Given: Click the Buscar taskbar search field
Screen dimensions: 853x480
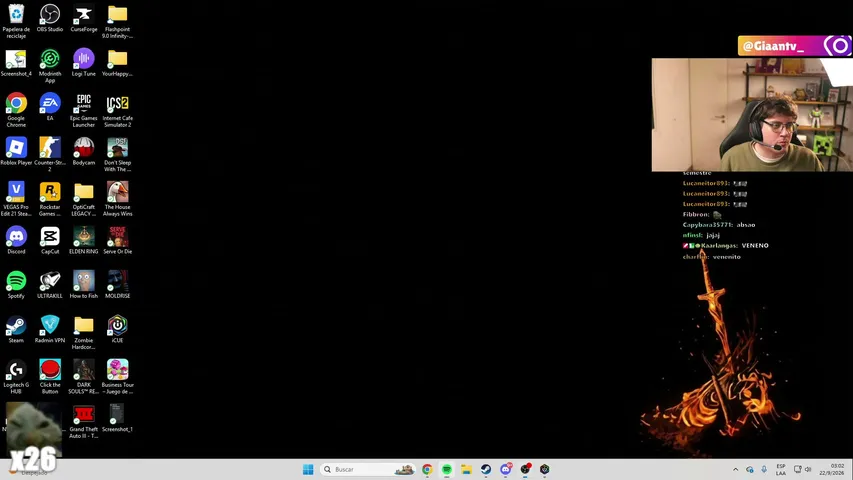Looking at the screenshot, I should coord(368,469).
